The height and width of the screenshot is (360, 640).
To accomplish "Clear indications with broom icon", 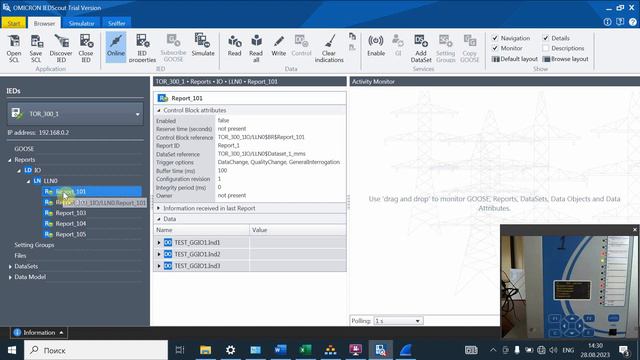I will click(329, 48).
